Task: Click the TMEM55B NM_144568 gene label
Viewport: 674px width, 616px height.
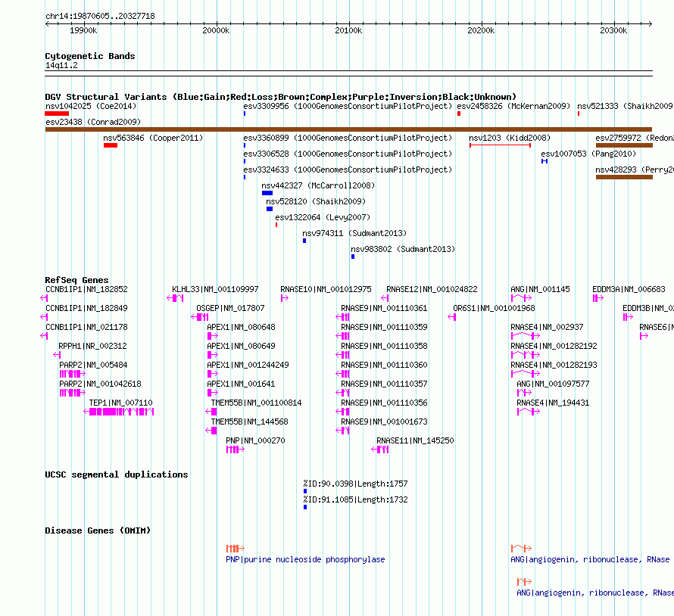Action: pyautogui.click(x=249, y=422)
